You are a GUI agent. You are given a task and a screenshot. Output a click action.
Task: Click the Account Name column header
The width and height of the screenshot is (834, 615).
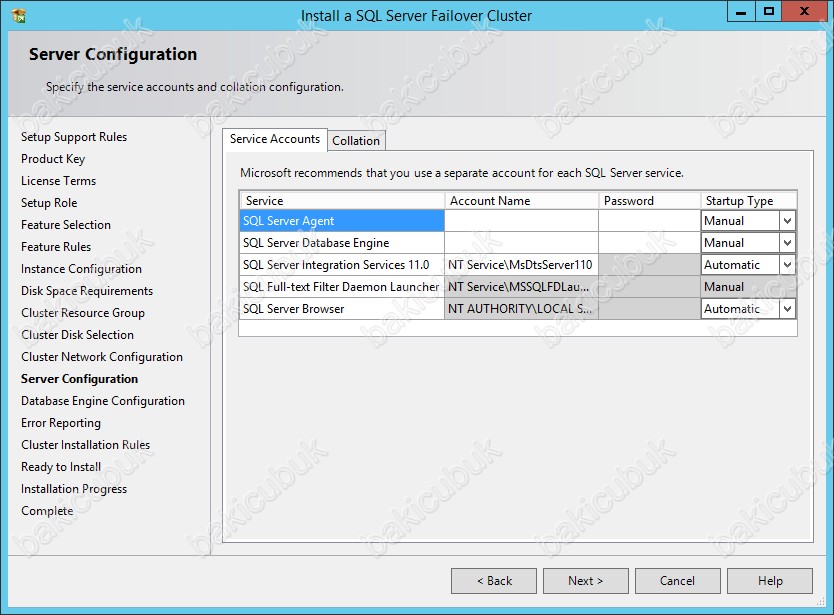pos(521,201)
